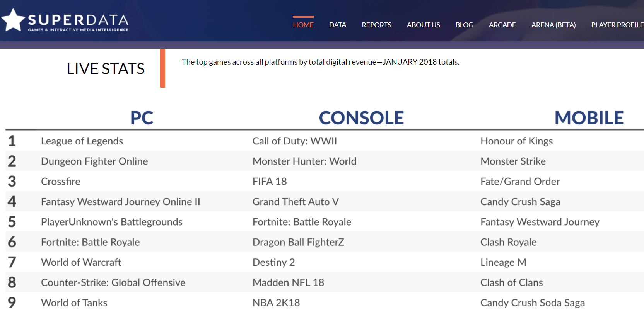Image resolution: width=644 pixels, height=311 pixels.
Task: Open the ARCADE menu item
Action: [x=502, y=25]
